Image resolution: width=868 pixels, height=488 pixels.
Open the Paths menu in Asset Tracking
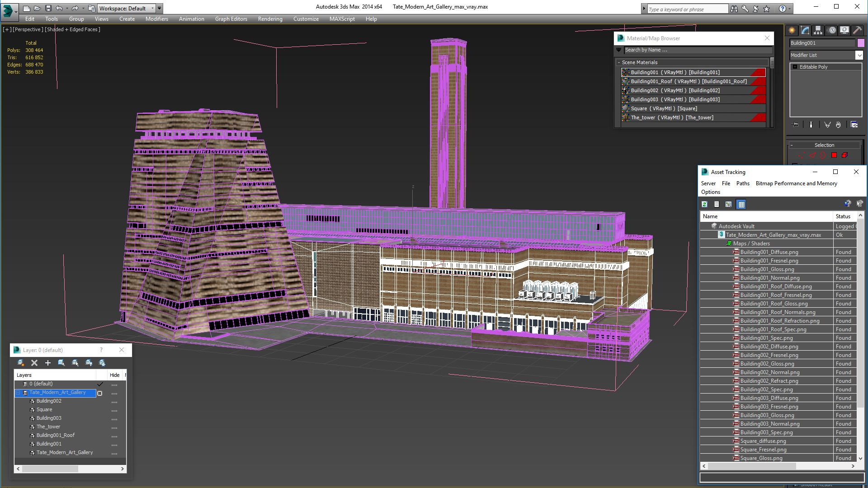click(742, 183)
